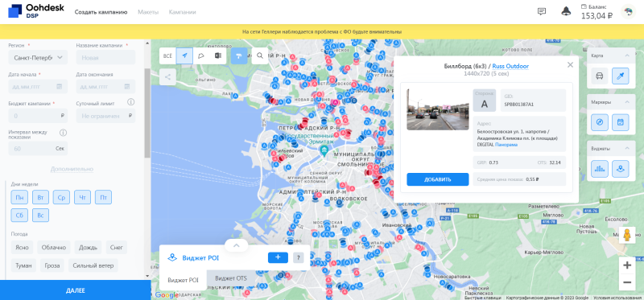
Task: Open the end date calendar icon
Action: tap(127, 87)
